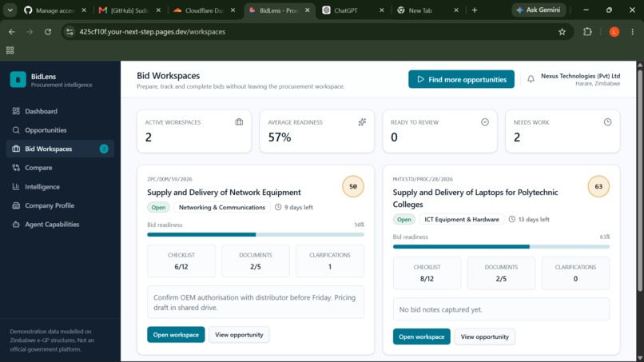
Task: View opportunity for Laptops bid
Action: 485,337
